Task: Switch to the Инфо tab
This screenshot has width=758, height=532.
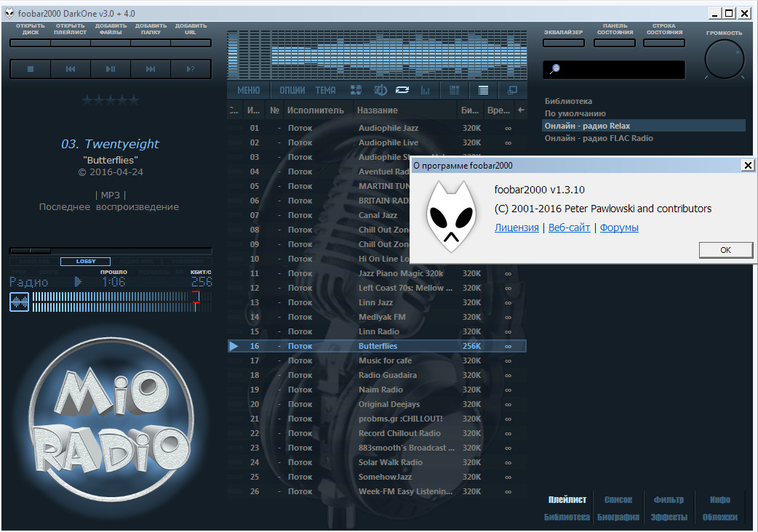Action: pos(720,499)
